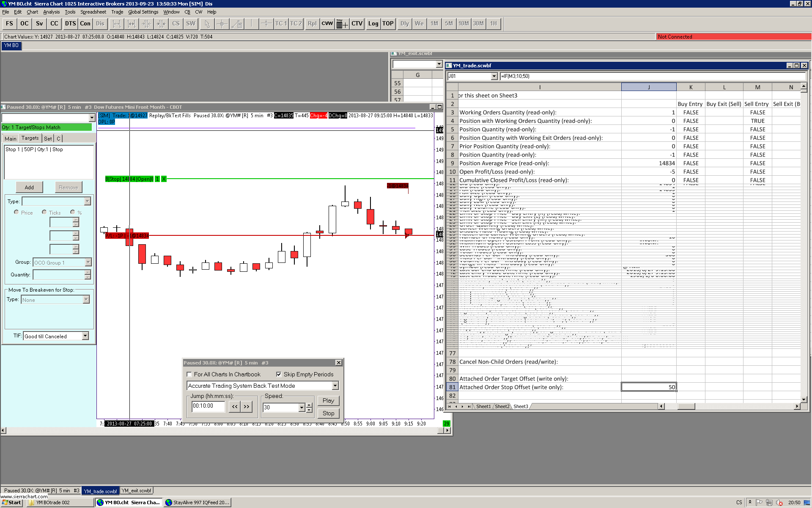The width and height of the screenshot is (812, 508).
Task: Click the spreadsheet formula bar
Action: pos(653,76)
